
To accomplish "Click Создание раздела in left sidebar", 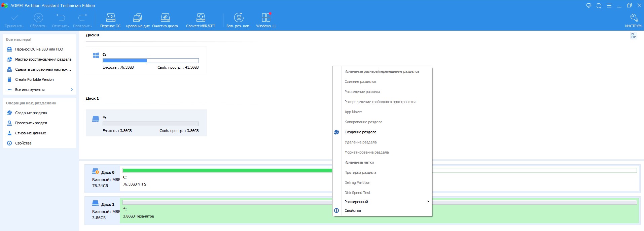I will (x=31, y=113).
